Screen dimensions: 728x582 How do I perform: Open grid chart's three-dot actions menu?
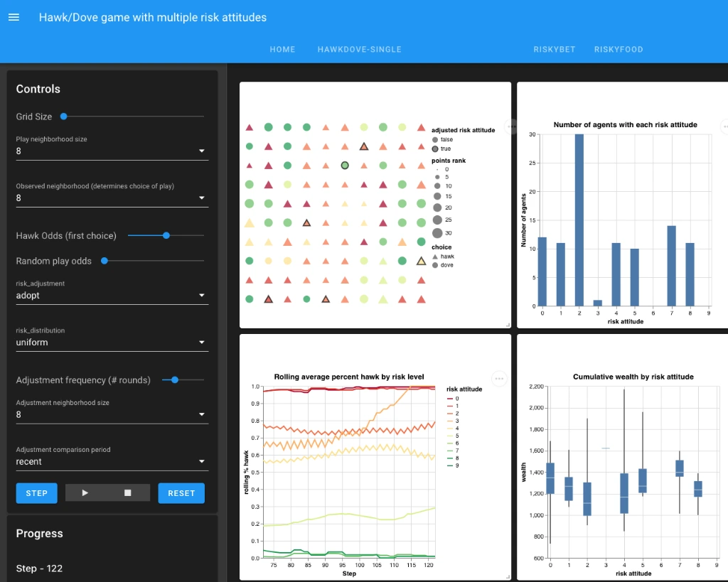point(511,126)
